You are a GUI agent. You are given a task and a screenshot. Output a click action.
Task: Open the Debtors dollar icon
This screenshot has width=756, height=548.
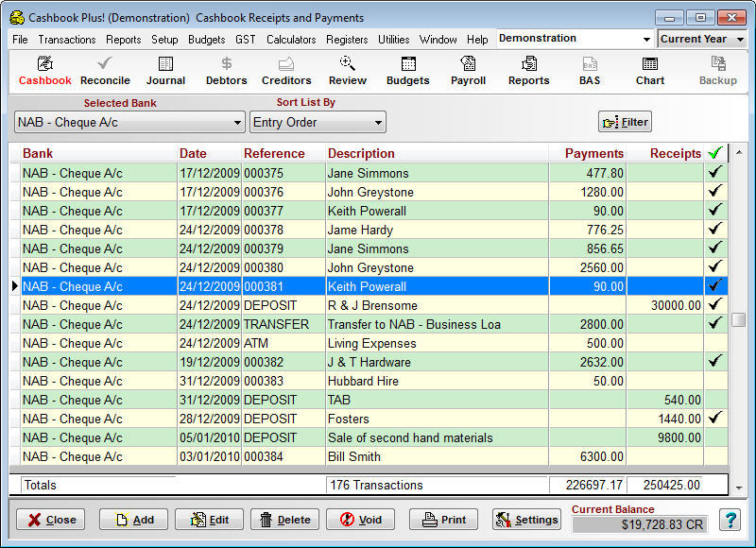(x=226, y=71)
